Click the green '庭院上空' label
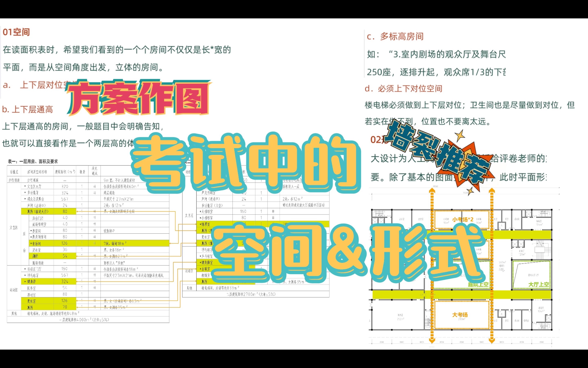Image resolution: width=588 pixels, height=368 pixels. (478, 285)
